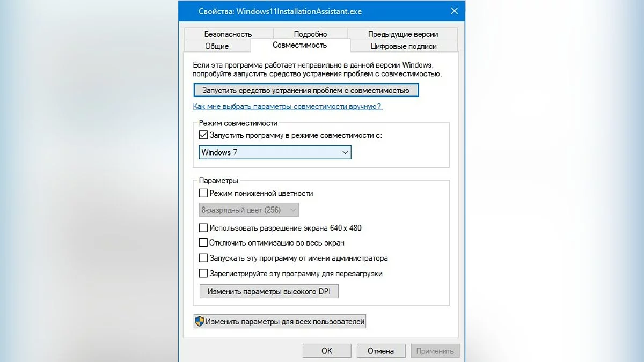Viewport: 644px width, 362px height.
Task: Open the Предыдущие версии tab
Action: coord(403,34)
